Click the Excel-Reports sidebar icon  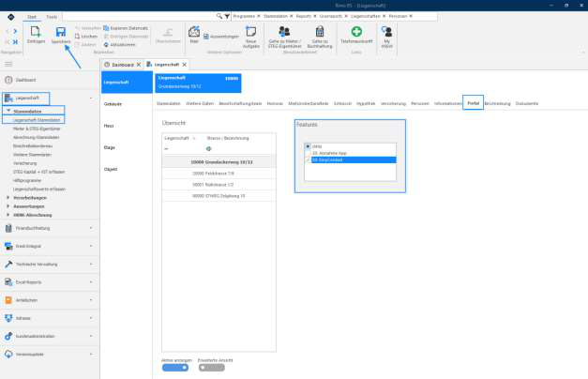8,281
